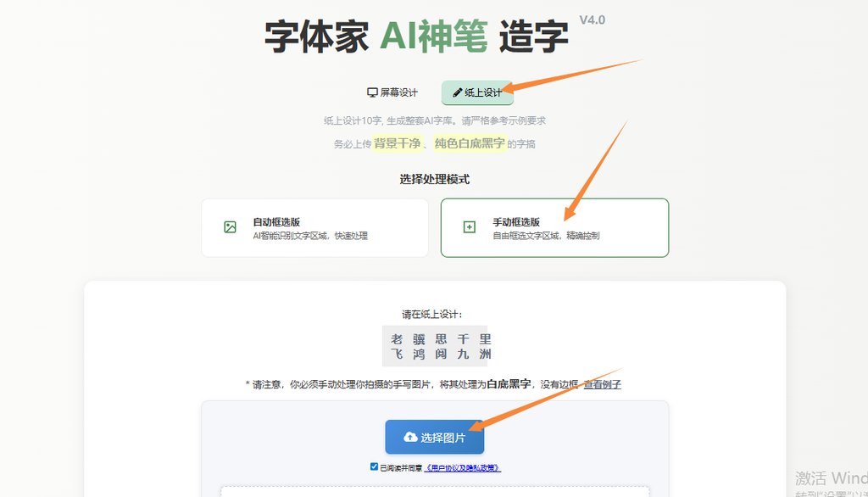Click the picture icon in 自动框选版 card
The width and height of the screenshot is (868, 497).
coord(231,227)
